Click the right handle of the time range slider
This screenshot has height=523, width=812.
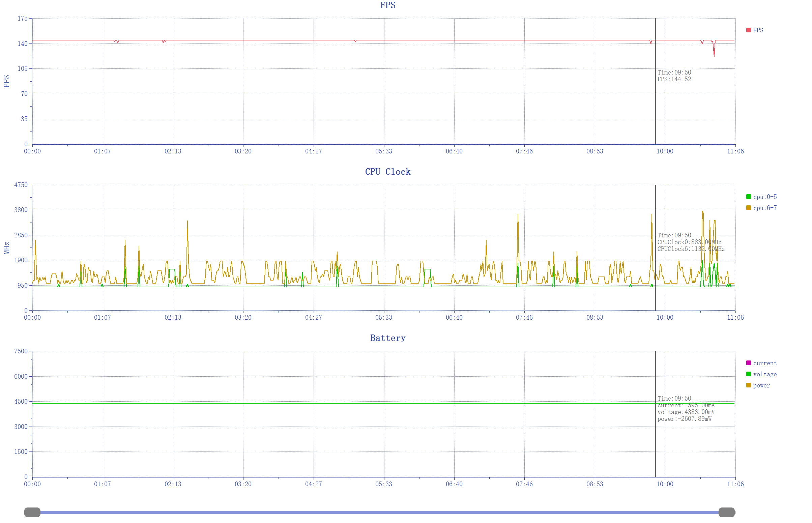point(726,513)
